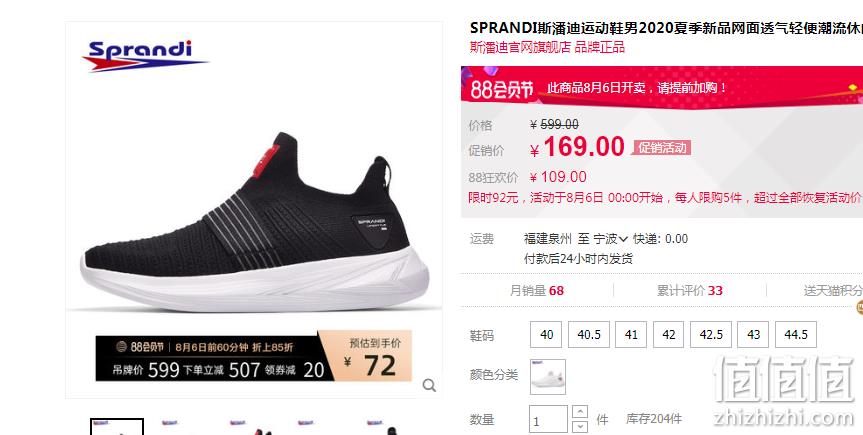Select shoe size 41
863x435 pixels.
(x=631, y=335)
